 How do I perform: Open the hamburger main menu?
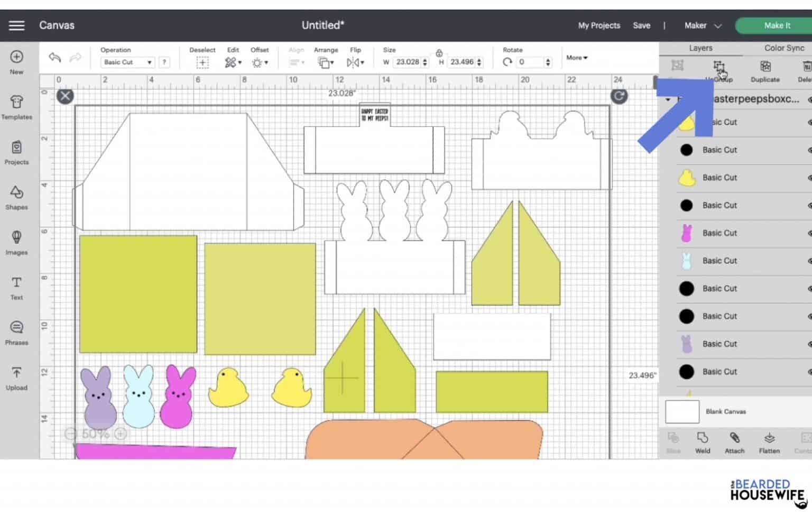click(x=16, y=25)
